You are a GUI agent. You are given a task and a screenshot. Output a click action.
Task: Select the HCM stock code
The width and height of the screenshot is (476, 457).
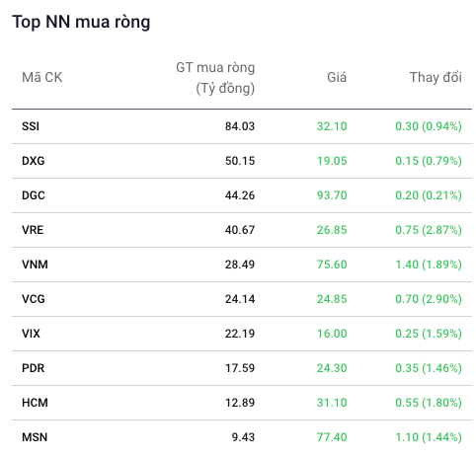point(35,403)
